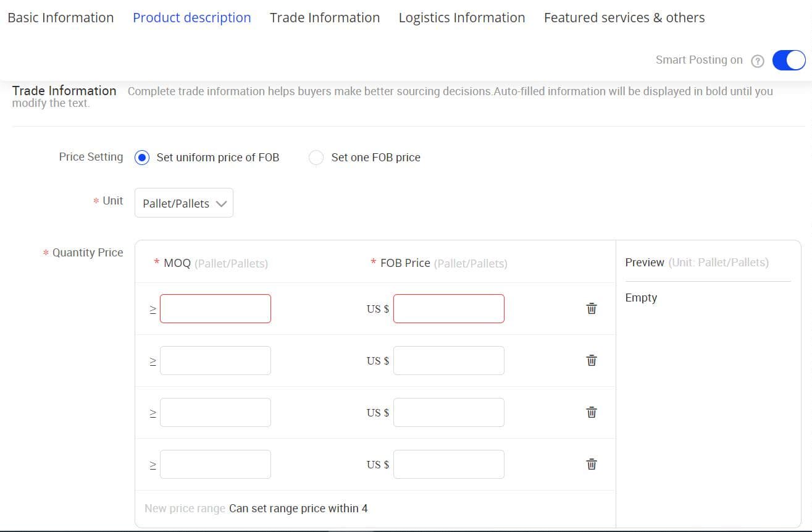Screen dimensions: 812x532
Task: Click the Trade Information section heading
Action: point(64,91)
